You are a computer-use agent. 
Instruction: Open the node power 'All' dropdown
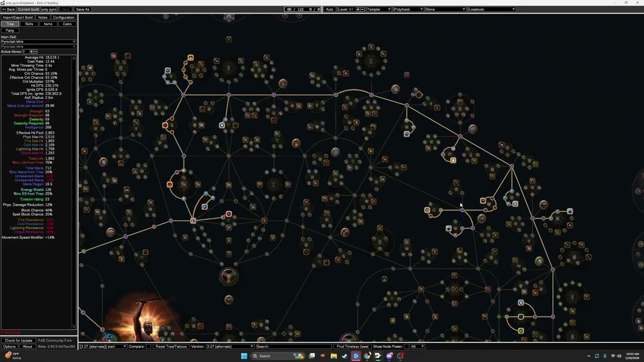418,346
